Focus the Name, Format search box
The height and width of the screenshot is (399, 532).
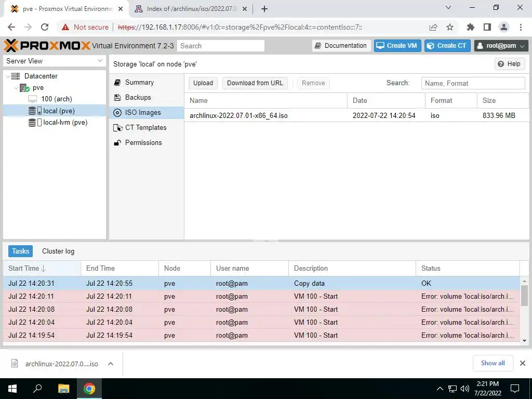[473, 84]
